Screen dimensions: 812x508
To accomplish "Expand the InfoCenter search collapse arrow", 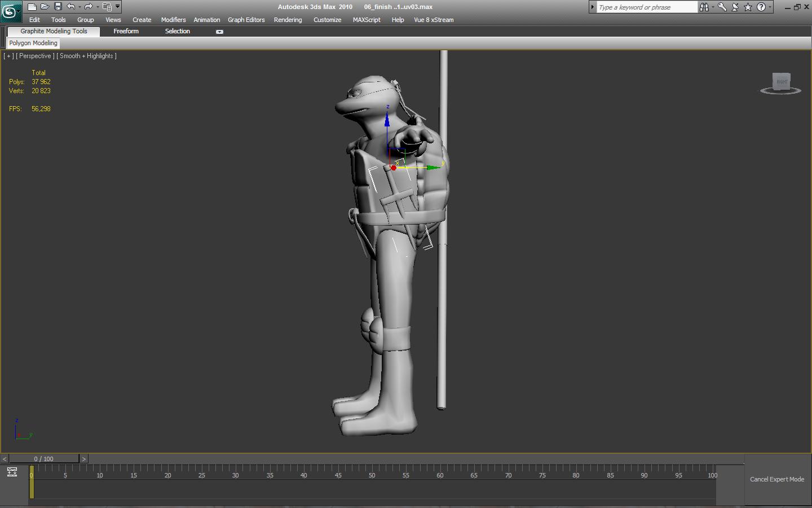I will pyautogui.click(x=592, y=7).
